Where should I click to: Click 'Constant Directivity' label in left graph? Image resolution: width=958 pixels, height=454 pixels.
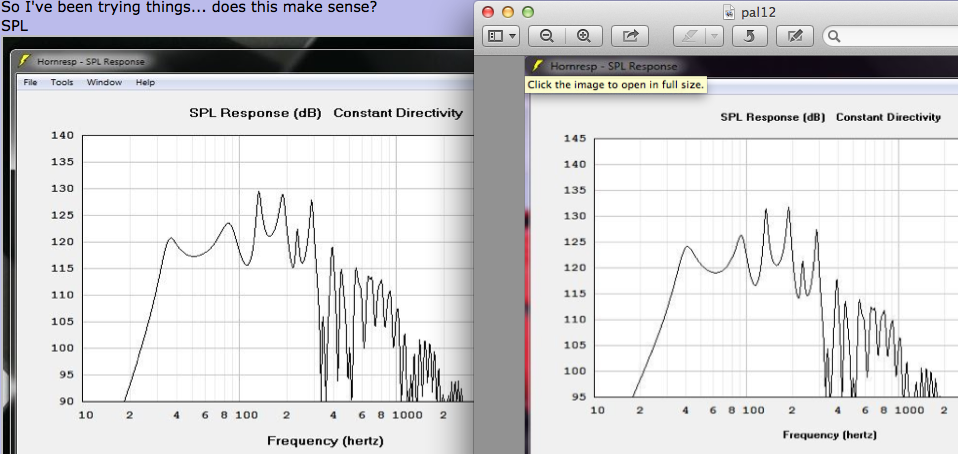click(x=398, y=113)
